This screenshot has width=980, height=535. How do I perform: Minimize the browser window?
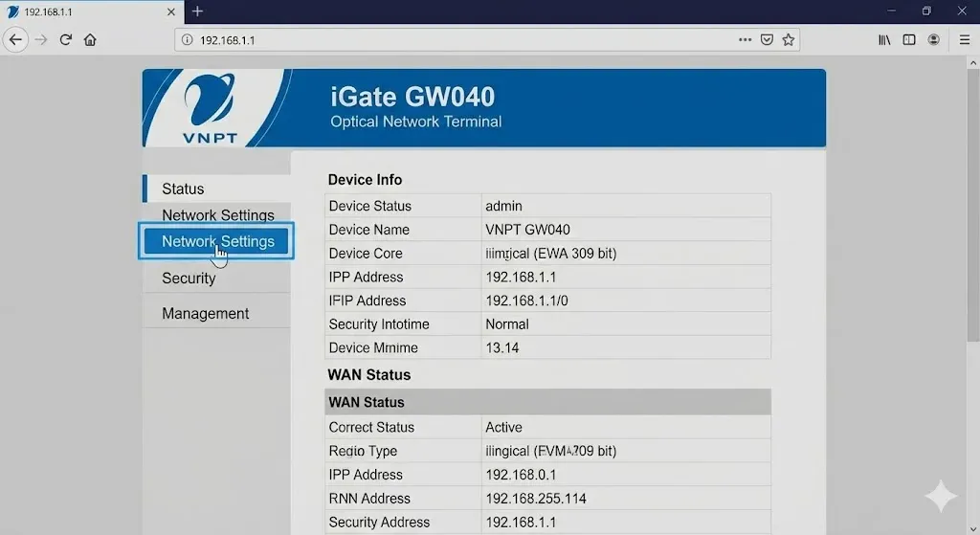pyautogui.click(x=891, y=11)
